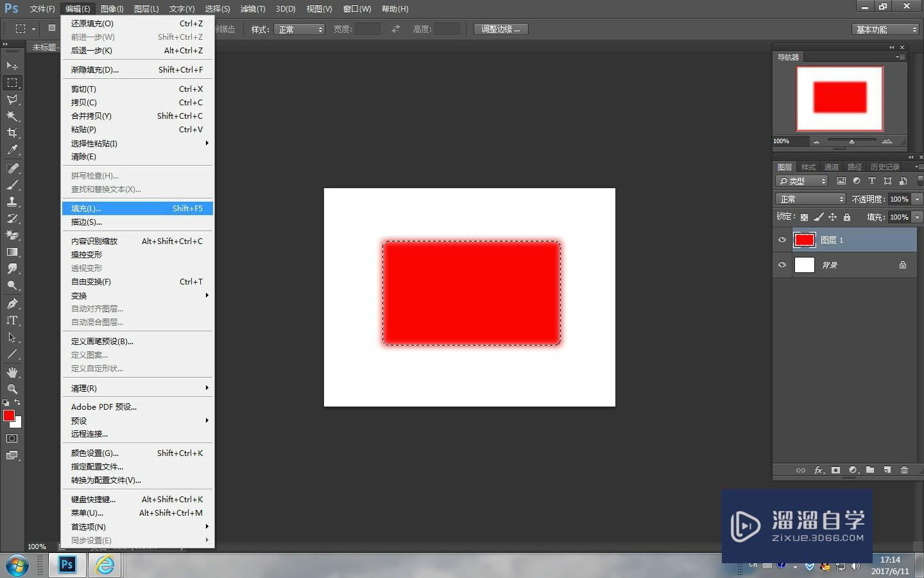
Task: Select the Eraser tool
Action: (12, 235)
